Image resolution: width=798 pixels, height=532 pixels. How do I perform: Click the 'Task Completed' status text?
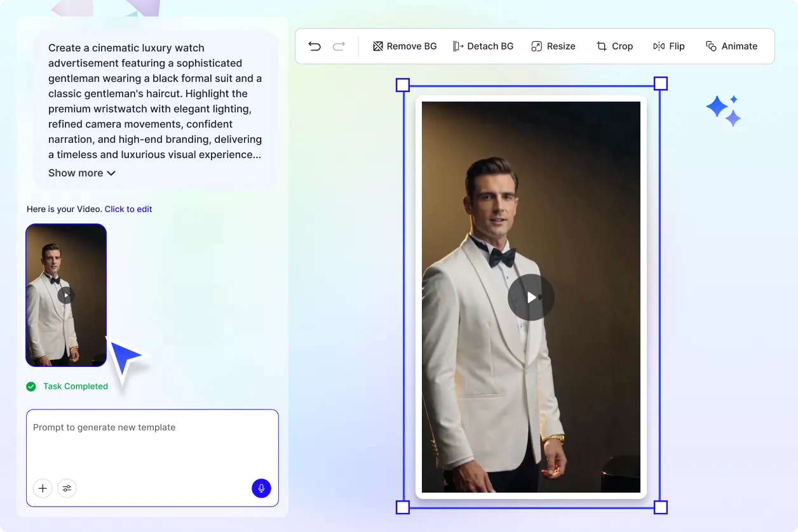(x=76, y=386)
